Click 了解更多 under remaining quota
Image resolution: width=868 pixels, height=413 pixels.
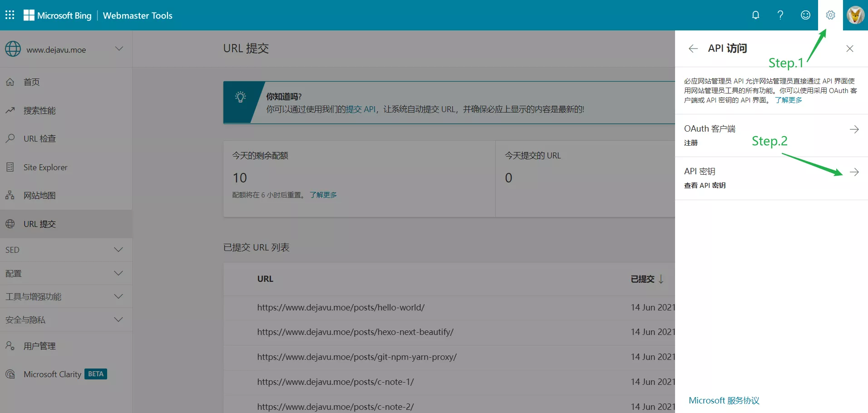tap(323, 195)
